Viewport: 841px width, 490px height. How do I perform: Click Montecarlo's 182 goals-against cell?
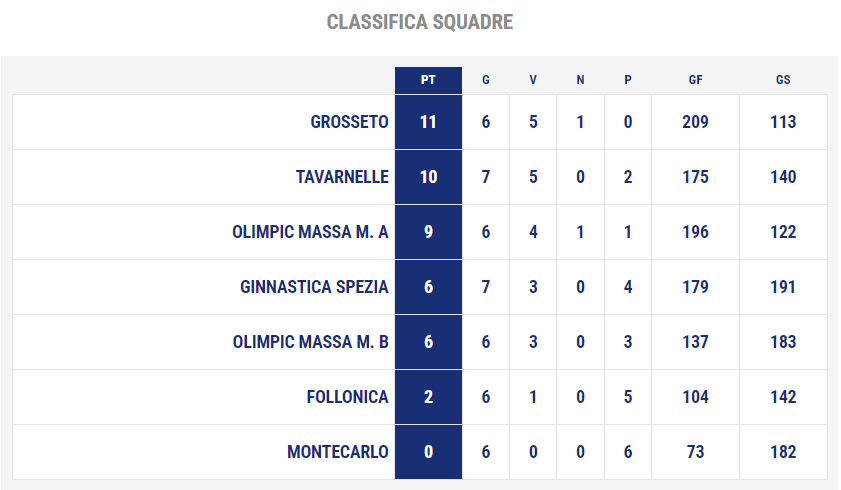(x=783, y=452)
